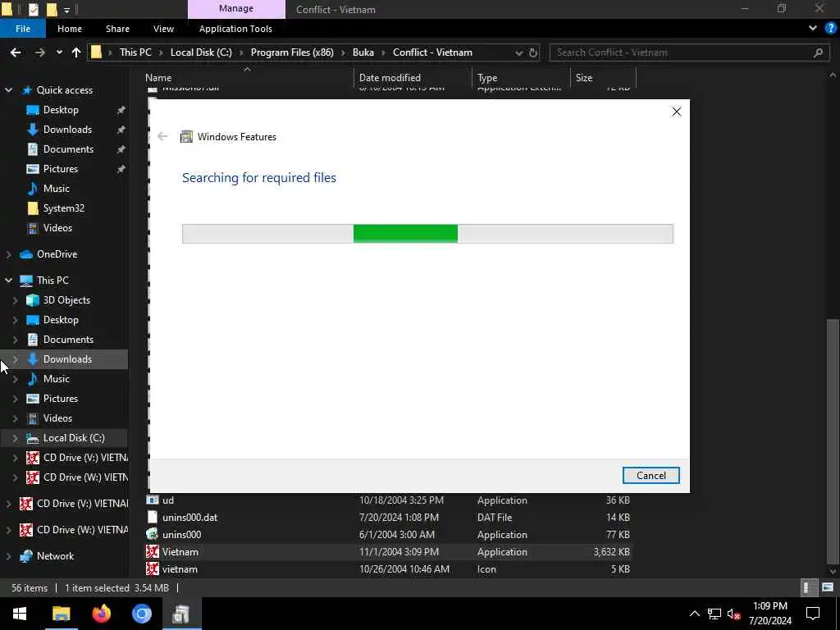Click the search magnifier icon
The width and height of the screenshot is (840, 630).
tap(818, 52)
